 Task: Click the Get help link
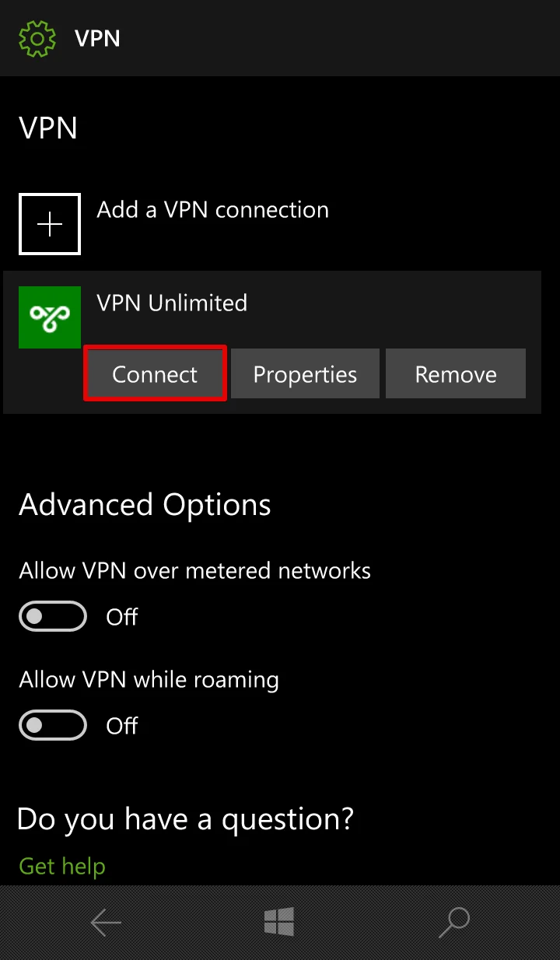(62, 866)
